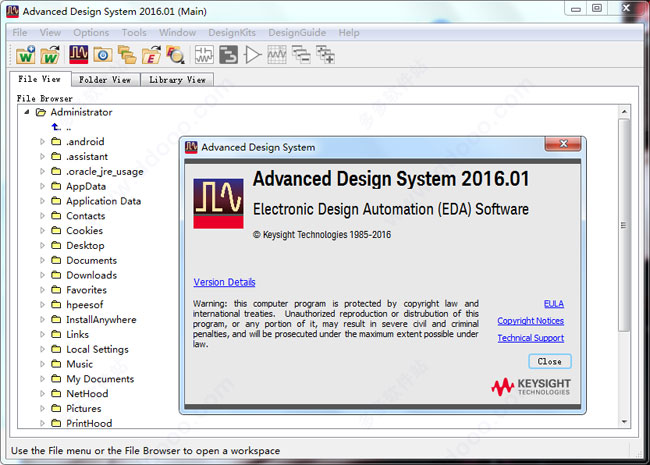The height and width of the screenshot is (465, 650).
Task: Expand the Music folder
Action: [42, 364]
